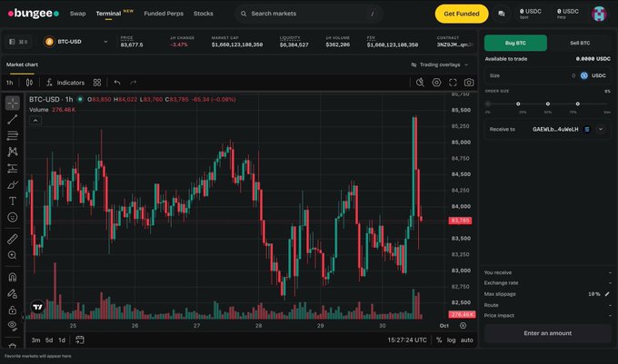Select the ruler measure tool
This screenshot has width=618, height=364.
13,239
